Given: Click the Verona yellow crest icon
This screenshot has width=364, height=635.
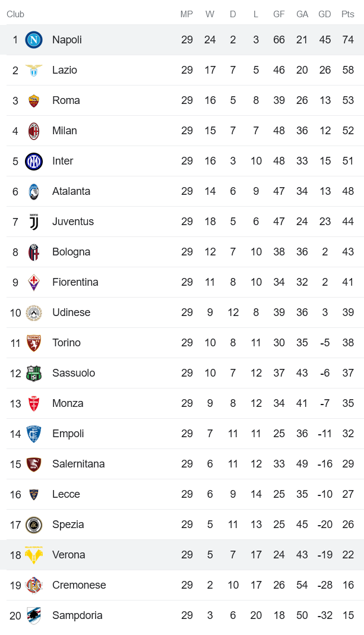Looking at the screenshot, I should (34, 555).
